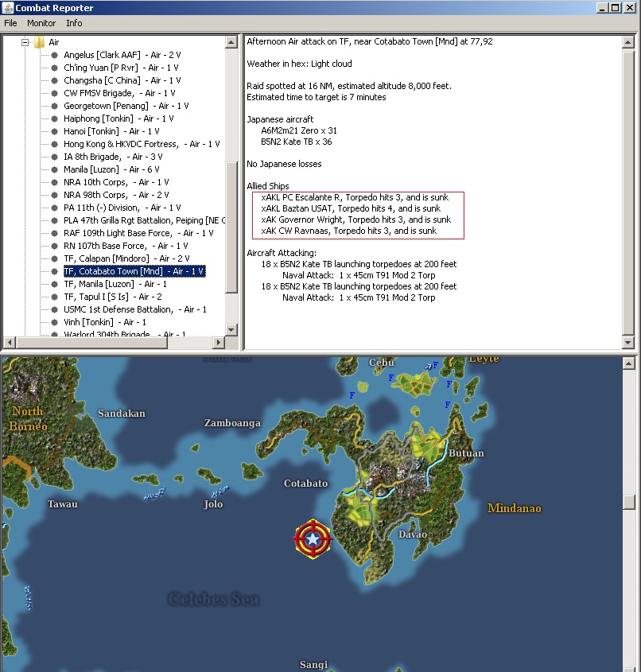Screen dimensions: 641x672
Task: Select Vinh [Tonkin] report
Action: [105, 322]
